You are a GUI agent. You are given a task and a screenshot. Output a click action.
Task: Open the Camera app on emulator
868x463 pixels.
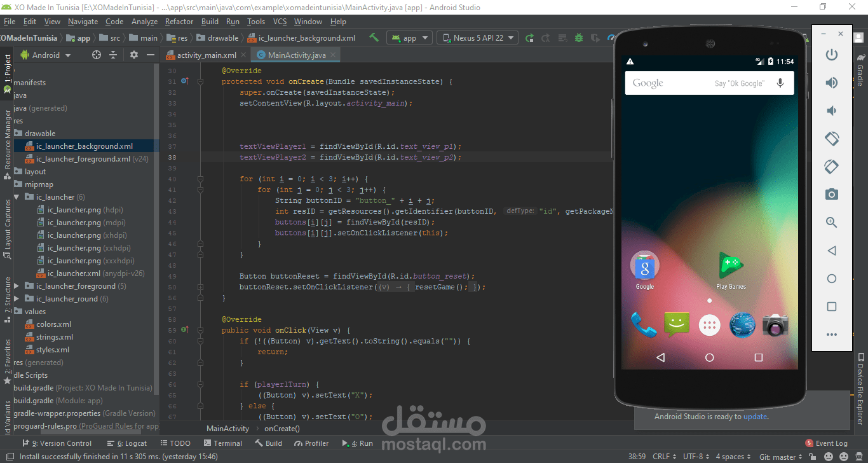click(775, 324)
